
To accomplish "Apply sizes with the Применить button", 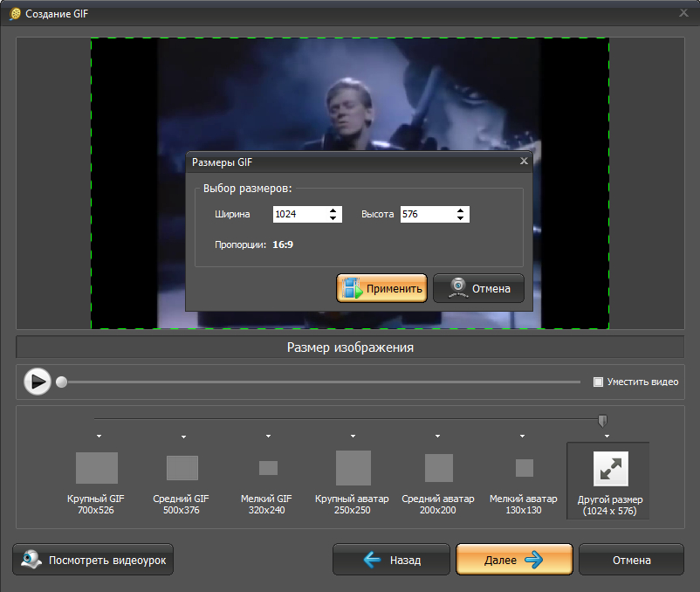I will click(381, 288).
